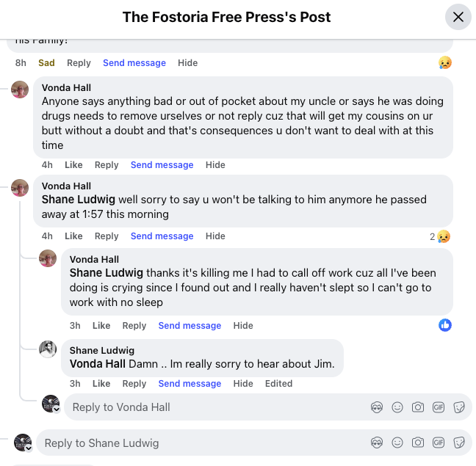Open the two sad reactions on Vonda's reply

(440, 236)
